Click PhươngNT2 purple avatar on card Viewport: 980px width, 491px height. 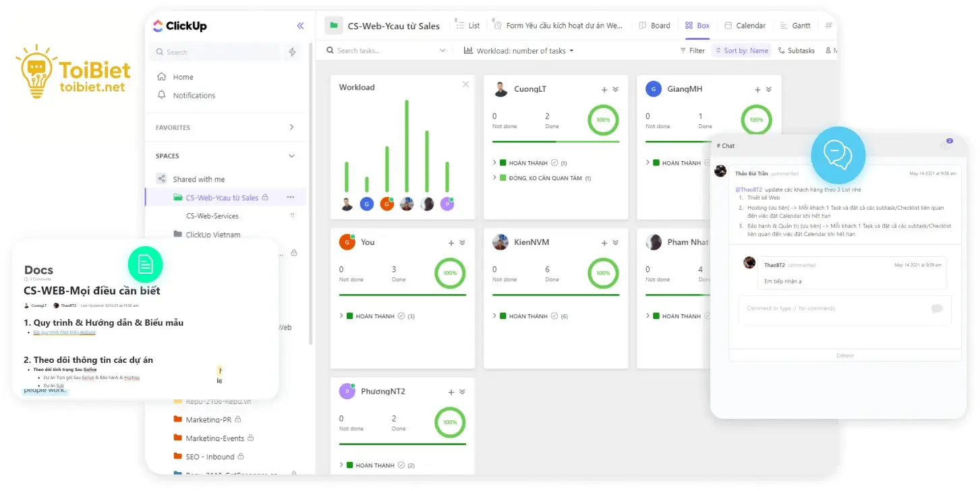pos(347,391)
